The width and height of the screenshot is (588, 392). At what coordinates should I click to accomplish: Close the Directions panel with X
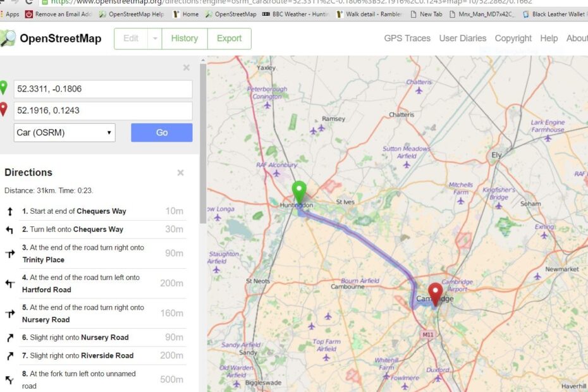point(180,173)
